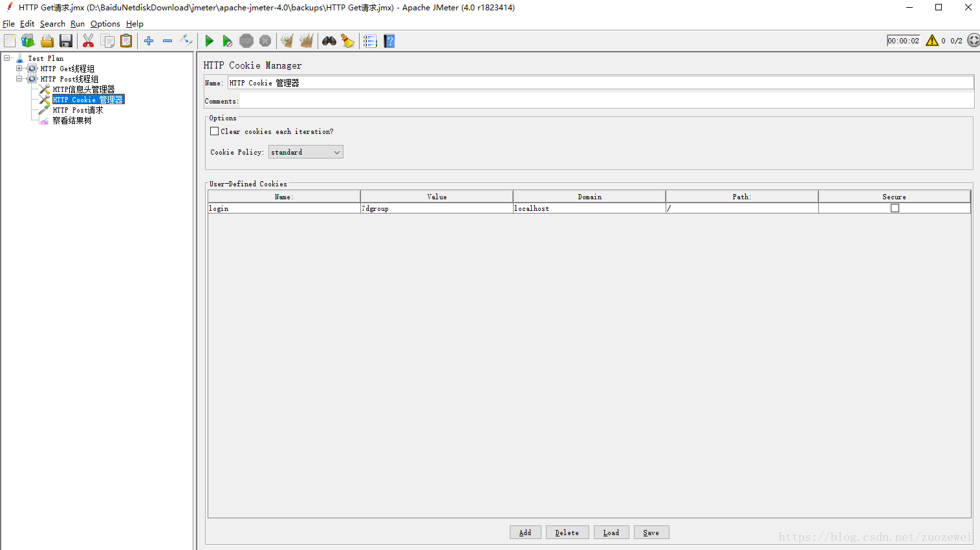Create a new test plan from toolbar
980x550 pixels.
tap(10, 41)
